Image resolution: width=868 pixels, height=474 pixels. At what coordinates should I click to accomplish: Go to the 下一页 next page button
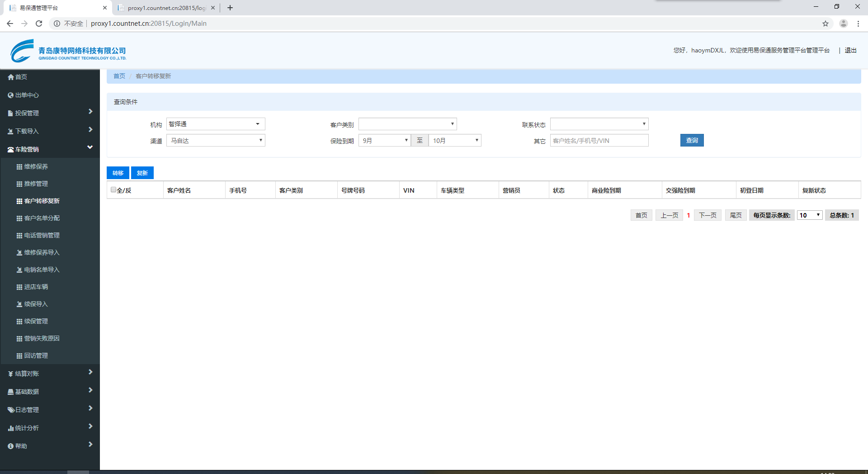point(708,215)
